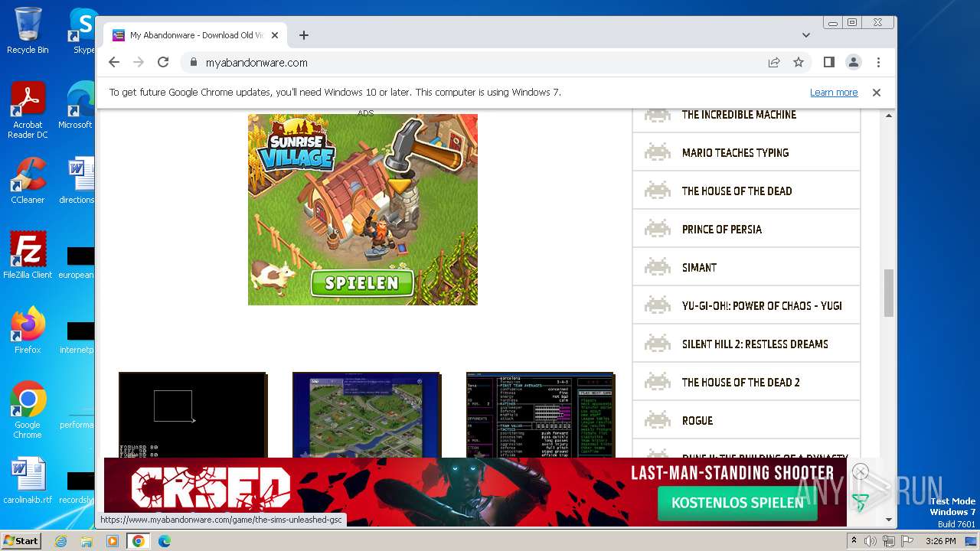Viewport: 980px width, 551px height.
Task: Open Silent Hill 2: Restless Dreams link
Action: 755,344
